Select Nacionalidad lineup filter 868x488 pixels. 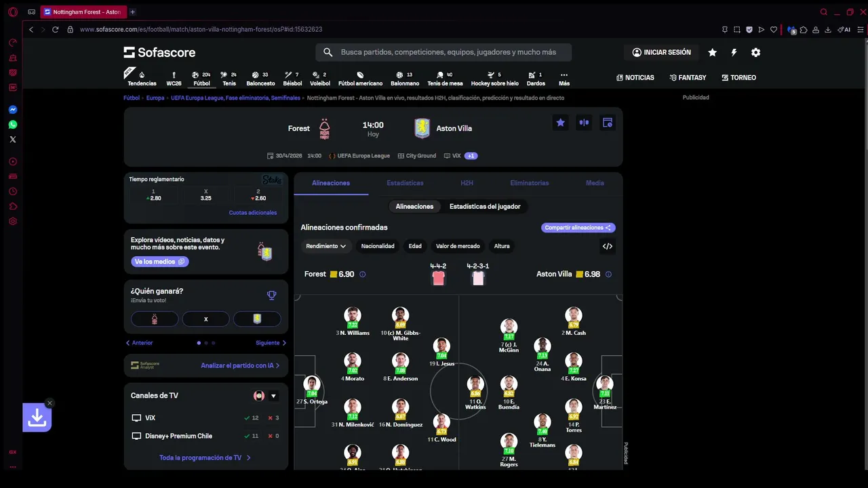pos(378,246)
